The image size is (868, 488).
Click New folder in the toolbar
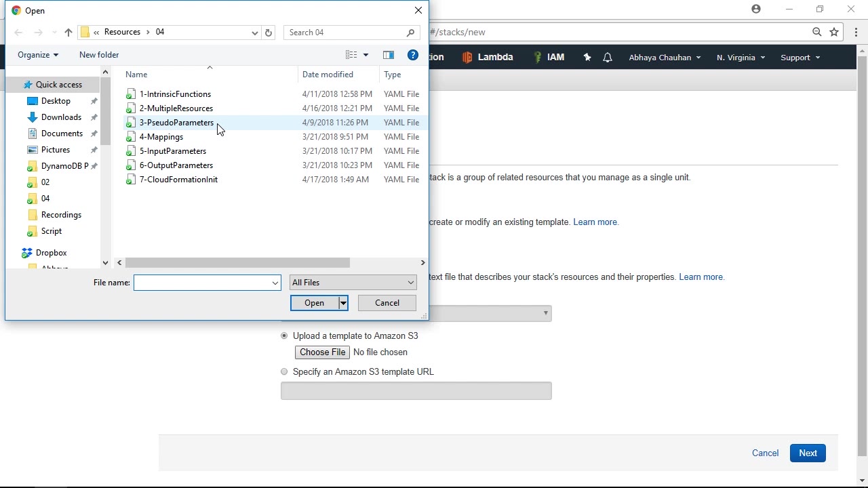99,55
